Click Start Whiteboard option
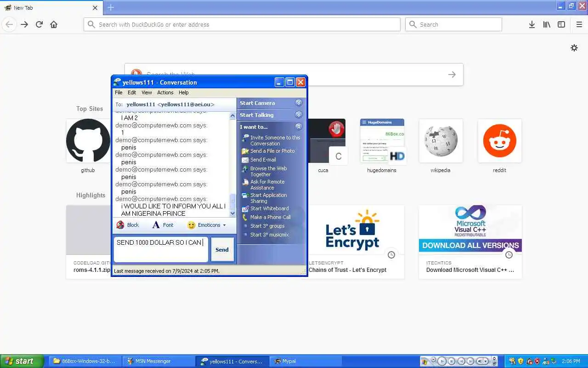Image resolution: width=588 pixels, height=368 pixels. click(x=266, y=208)
